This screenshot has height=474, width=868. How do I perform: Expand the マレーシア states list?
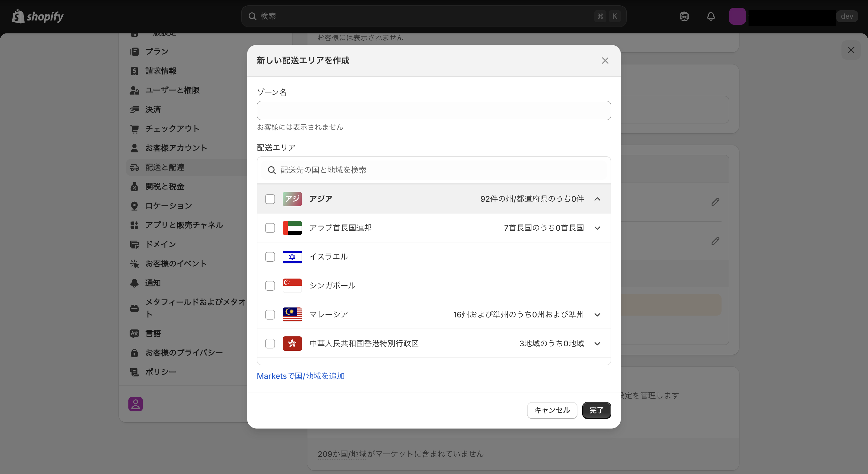click(597, 314)
